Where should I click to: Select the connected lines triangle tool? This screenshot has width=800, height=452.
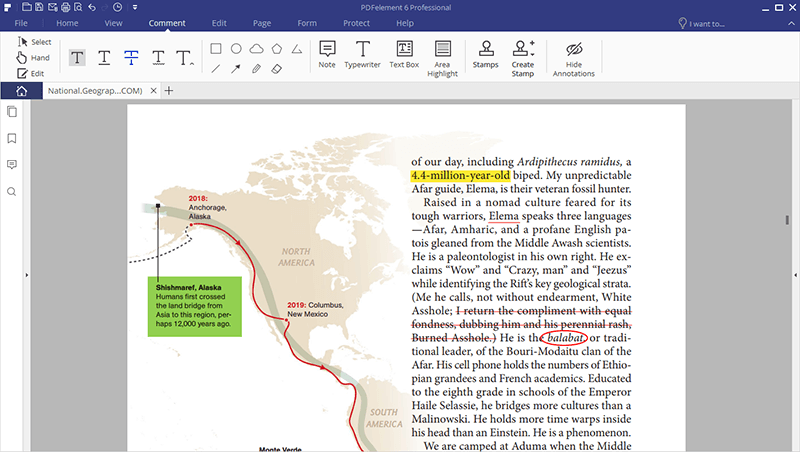[x=297, y=49]
